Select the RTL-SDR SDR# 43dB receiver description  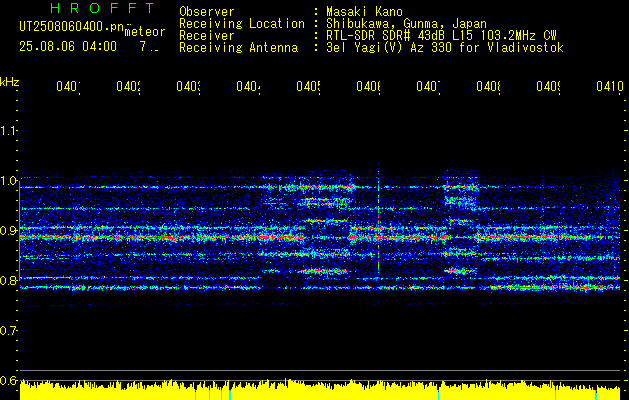click(441, 36)
